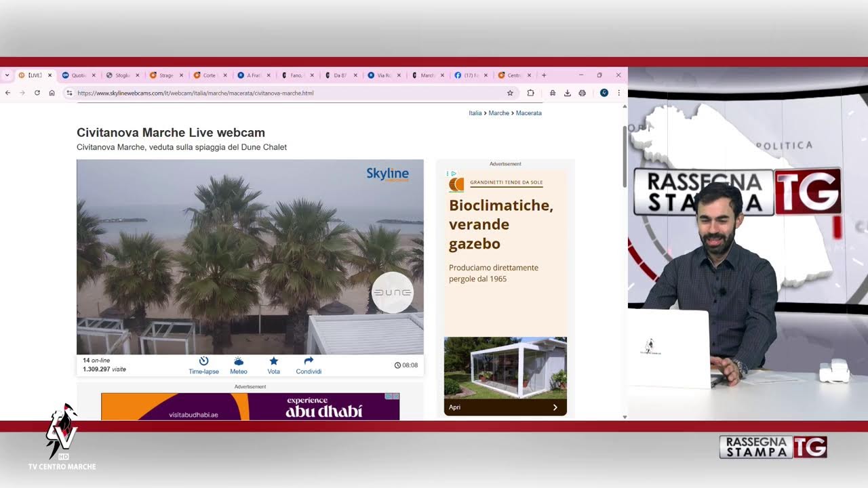Click the Time-lapse label
The height and width of the screenshot is (488, 868).
click(203, 371)
